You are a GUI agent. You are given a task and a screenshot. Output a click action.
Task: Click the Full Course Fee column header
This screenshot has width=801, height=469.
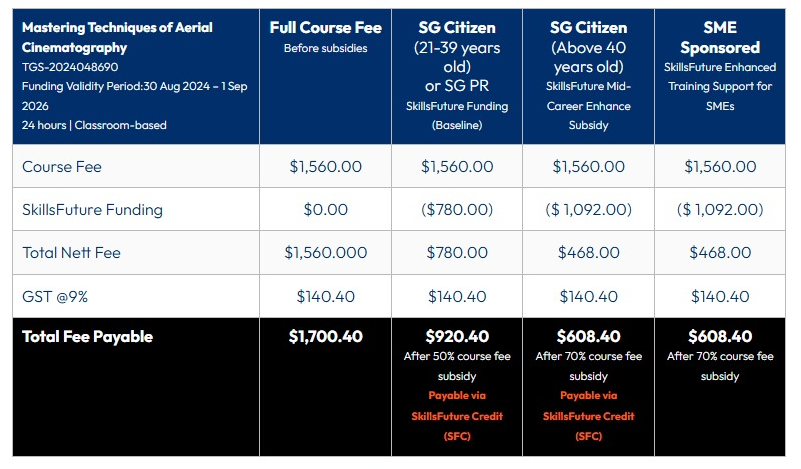click(324, 27)
